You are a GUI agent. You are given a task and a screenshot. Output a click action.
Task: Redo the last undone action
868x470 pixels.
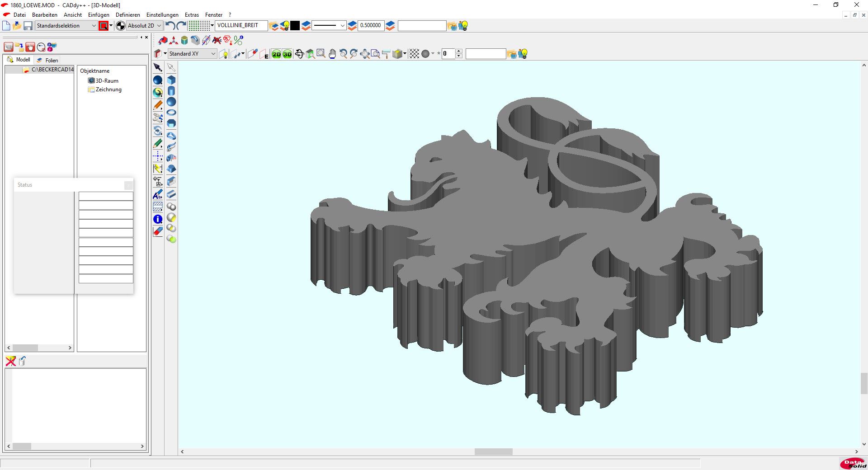(x=181, y=26)
